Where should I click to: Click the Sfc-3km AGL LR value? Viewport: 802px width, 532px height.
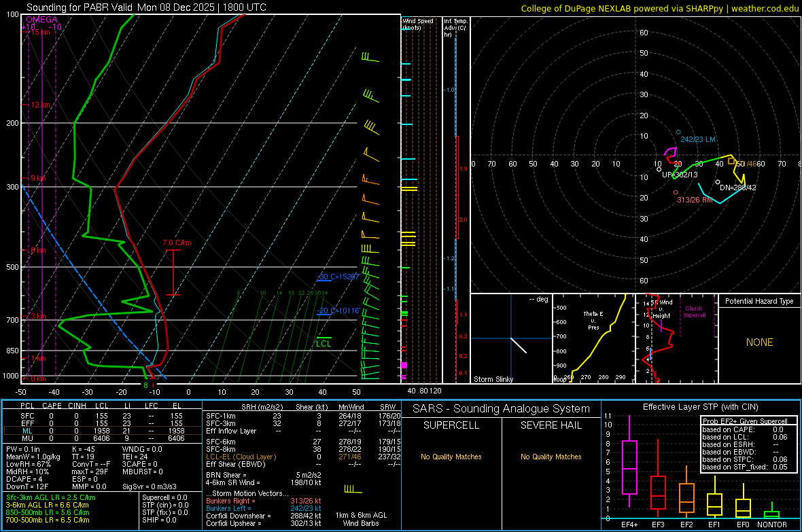[x=51, y=497]
